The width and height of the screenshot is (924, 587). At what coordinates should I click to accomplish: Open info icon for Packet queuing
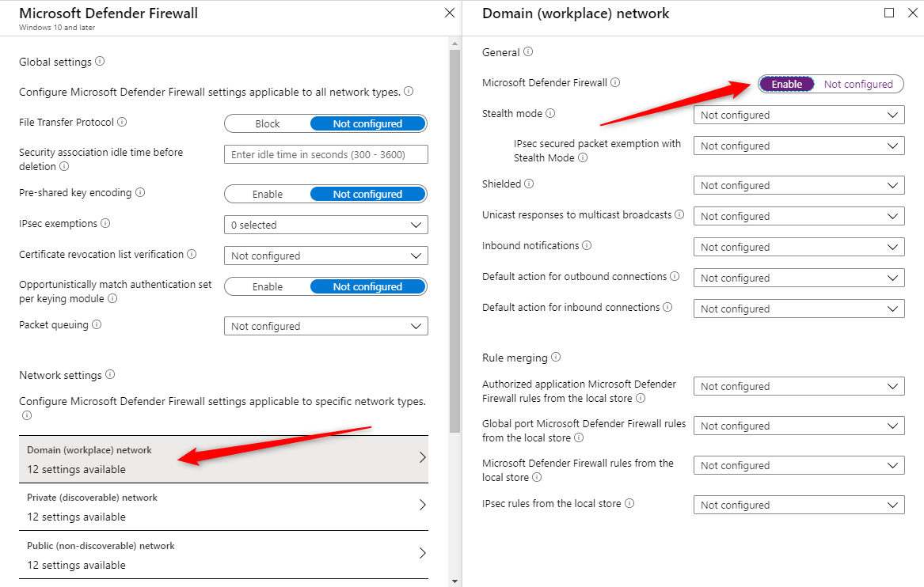tap(97, 324)
